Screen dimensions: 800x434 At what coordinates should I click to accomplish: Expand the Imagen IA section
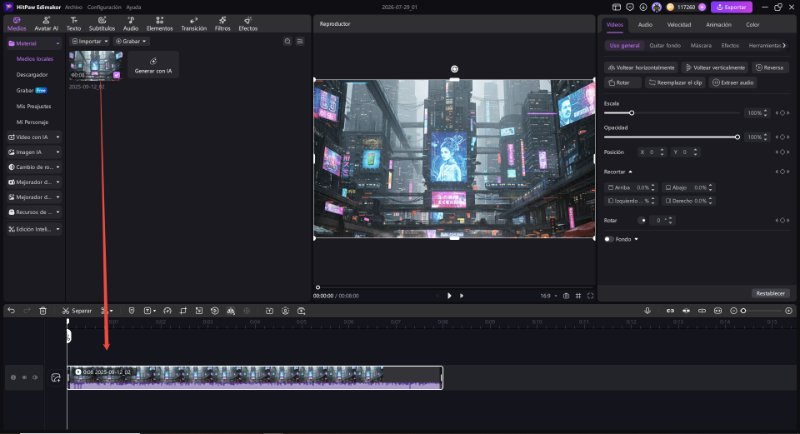pyautogui.click(x=34, y=152)
